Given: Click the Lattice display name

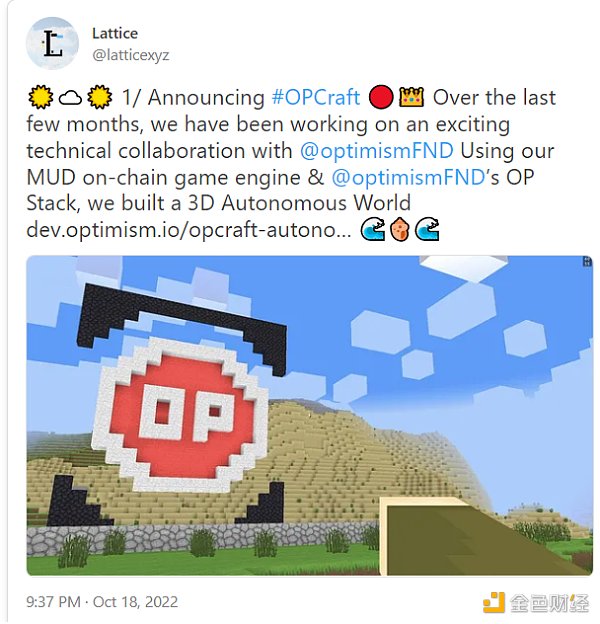Looking at the screenshot, I should (115, 33).
